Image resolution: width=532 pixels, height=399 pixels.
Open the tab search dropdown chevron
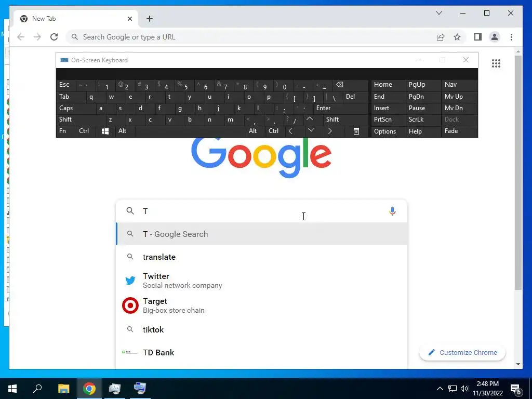tap(439, 13)
